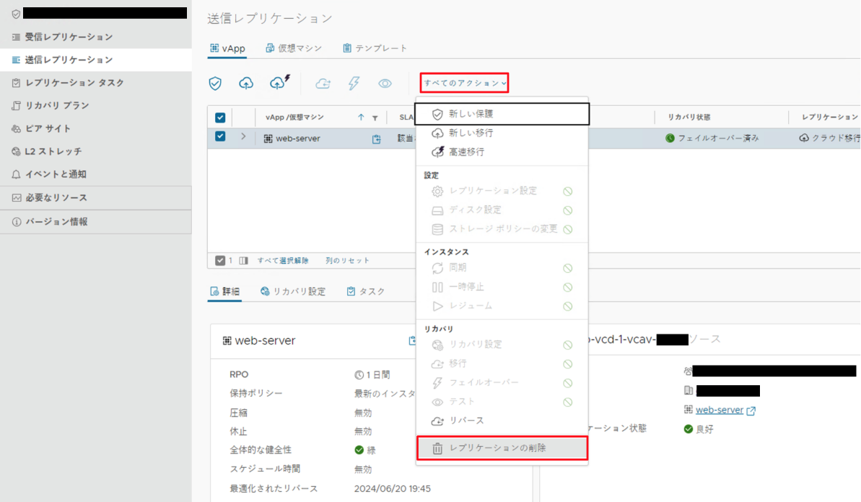Switch to the 仮想マシン tab
Viewport: 861px width, 502px height.
(x=294, y=48)
